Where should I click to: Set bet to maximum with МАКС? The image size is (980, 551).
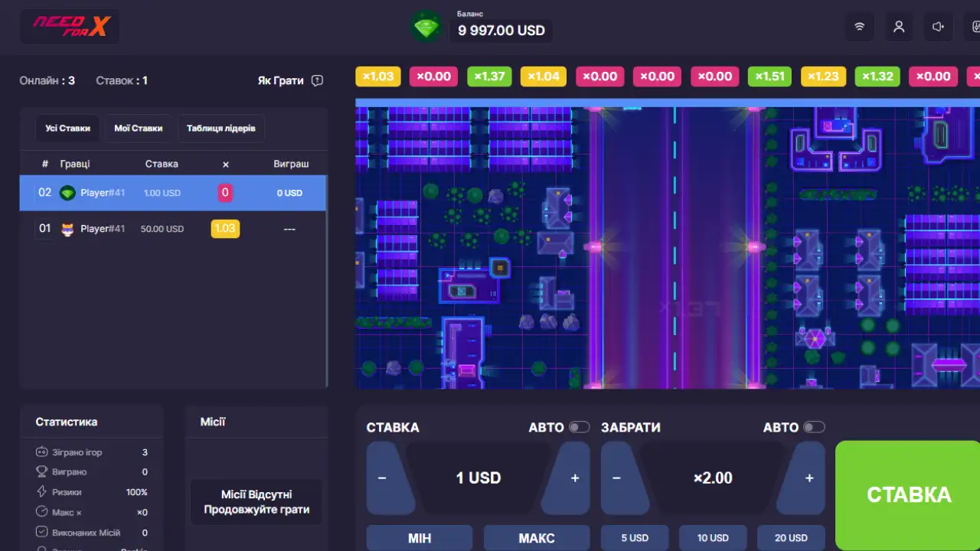pos(536,538)
